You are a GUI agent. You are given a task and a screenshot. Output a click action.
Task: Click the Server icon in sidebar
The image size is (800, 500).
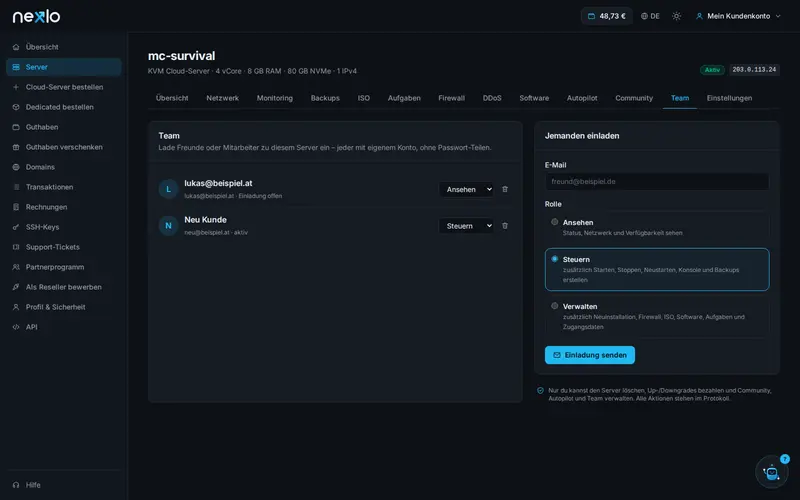pos(16,67)
